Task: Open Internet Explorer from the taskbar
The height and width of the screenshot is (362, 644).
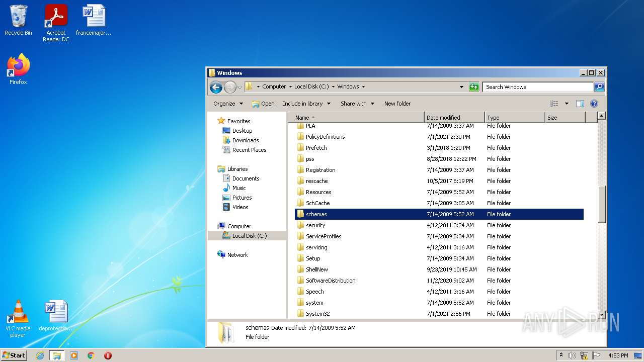Action: click(40, 355)
